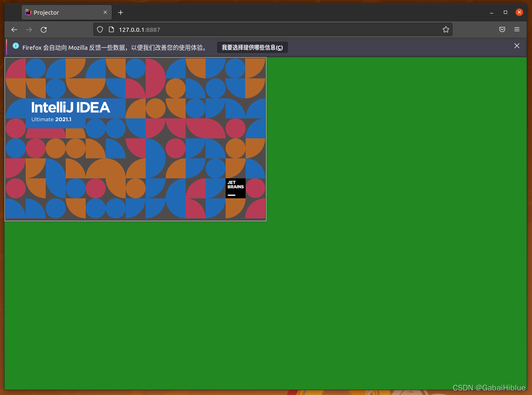Screen dimensions: 532x395
Task: Dismiss the Firefox data notification bar
Action: click(x=517, y=46)
